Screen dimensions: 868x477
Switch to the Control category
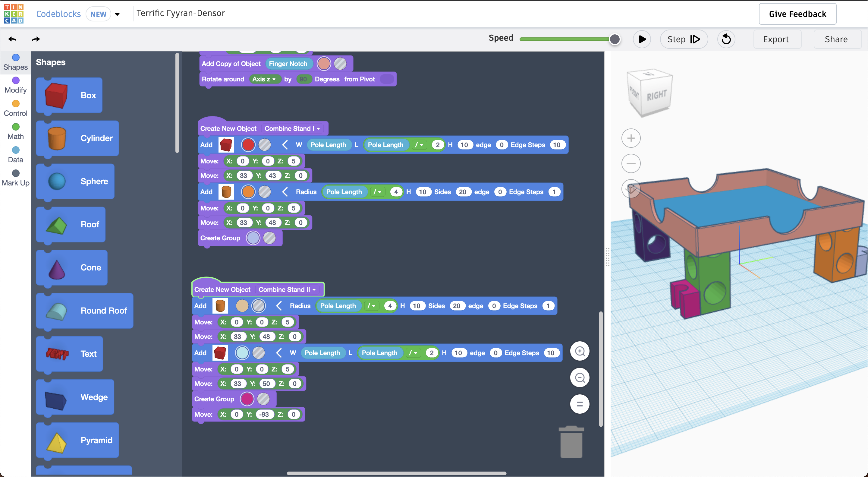(15, 108)
